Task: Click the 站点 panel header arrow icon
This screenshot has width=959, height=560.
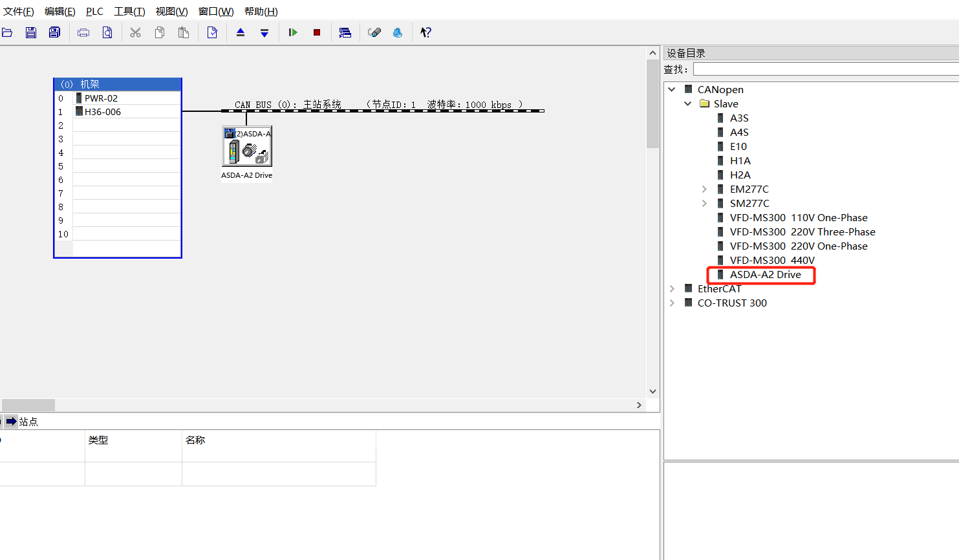Action: (x=11, y=422)
